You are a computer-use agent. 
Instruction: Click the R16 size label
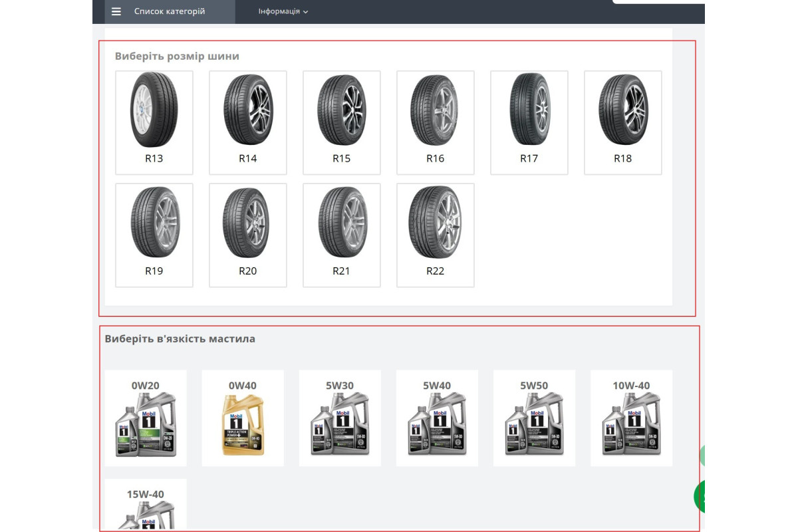(x=436, y=158)
